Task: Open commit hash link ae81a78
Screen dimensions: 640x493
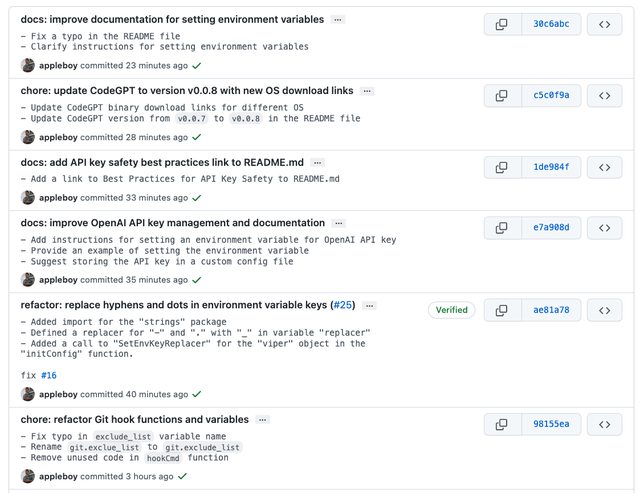Action: click(x=551, y=310)
